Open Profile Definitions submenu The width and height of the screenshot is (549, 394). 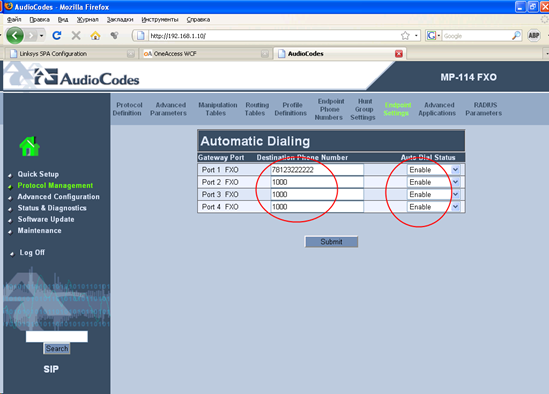click(x=291, y=109)
